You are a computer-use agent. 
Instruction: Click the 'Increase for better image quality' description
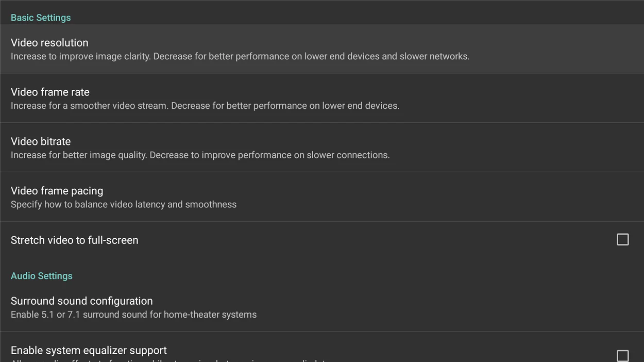(200, 155)
